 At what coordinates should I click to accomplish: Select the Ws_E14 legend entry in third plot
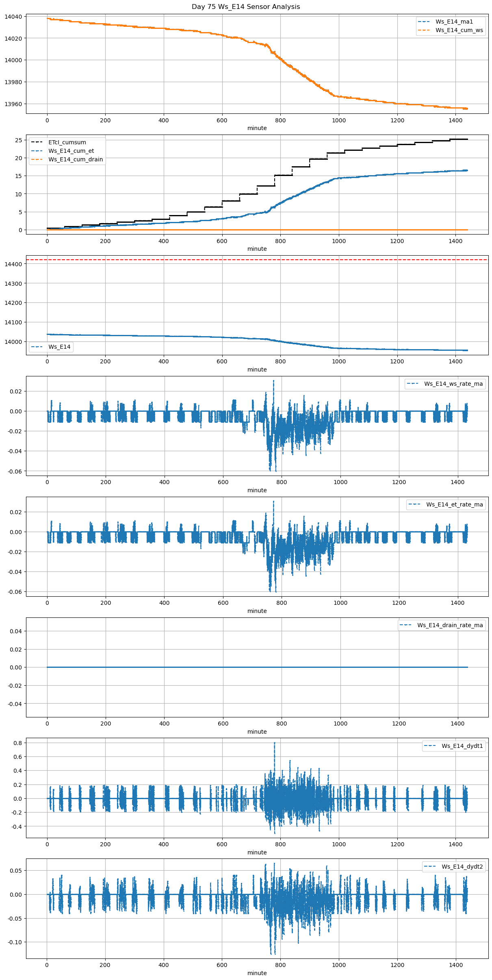click(x=59, y=347)
